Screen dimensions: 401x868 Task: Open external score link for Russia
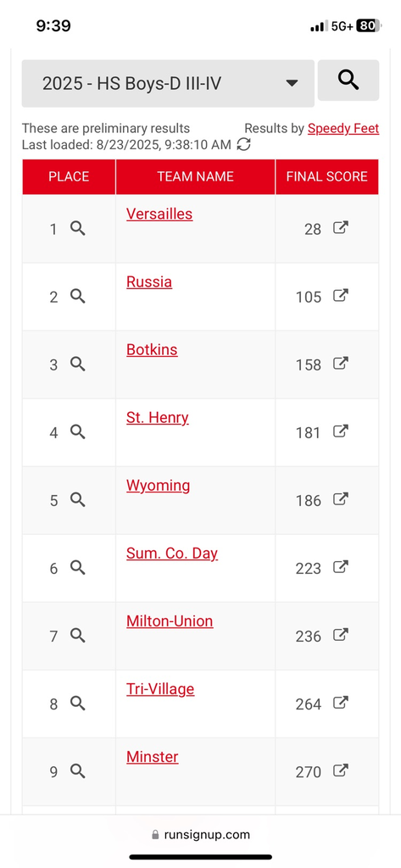pos(341,296)
